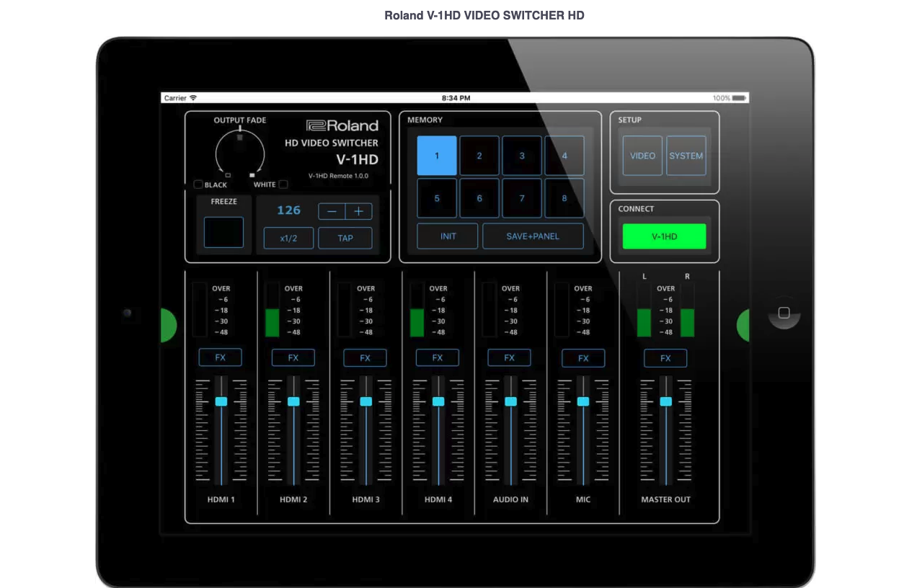The height and width of the screenshot is (588, 917).
Task: Click the battery icon in status bar
Action: pyautogui.click(x=740, y=98)
